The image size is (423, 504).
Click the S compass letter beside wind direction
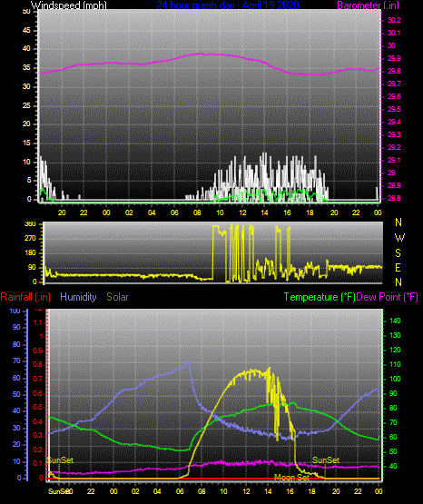pyautogui.click(x=398, y=253)
